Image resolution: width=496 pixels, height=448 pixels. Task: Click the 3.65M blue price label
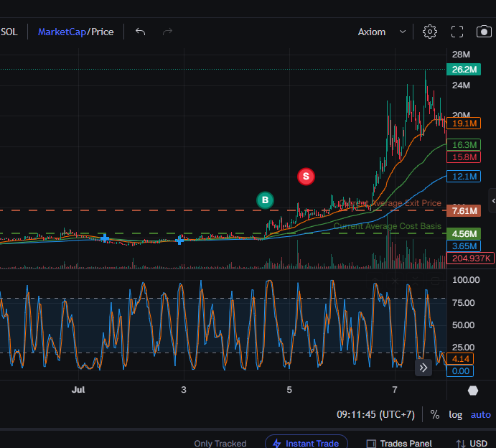(464, 246)
